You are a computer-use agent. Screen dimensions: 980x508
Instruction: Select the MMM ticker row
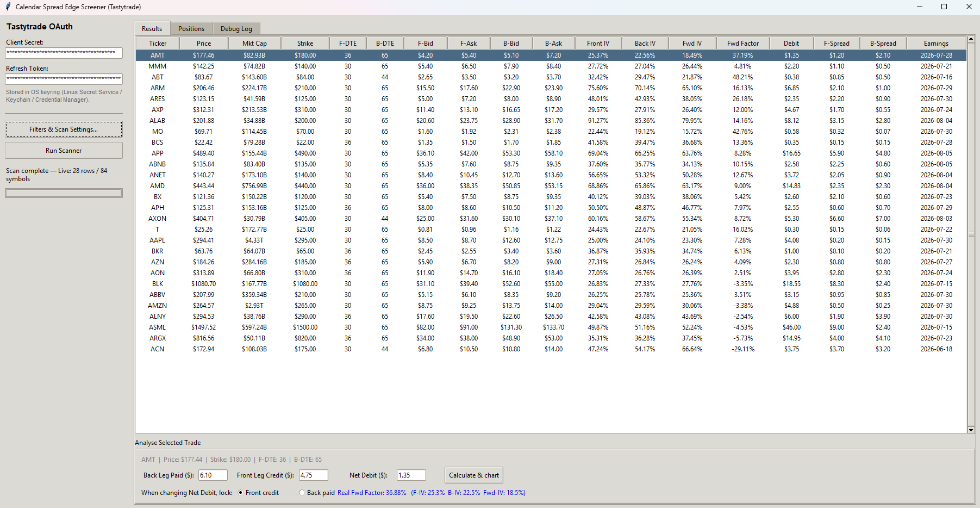[551, 66]
